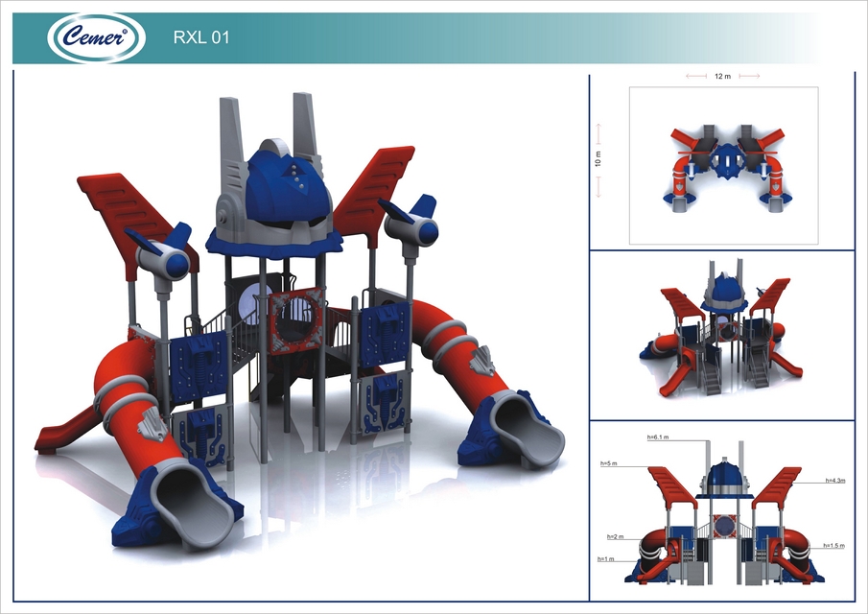868x614 pixels.
Task: Open the rear perspective view with stairs
Action: (722, 328)
